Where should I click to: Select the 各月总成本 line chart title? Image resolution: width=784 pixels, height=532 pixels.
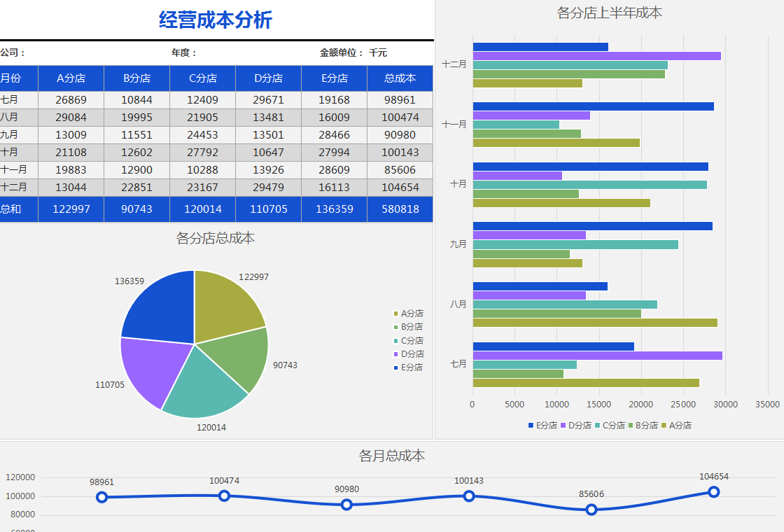pyautogui.click(x=392, y=456)
